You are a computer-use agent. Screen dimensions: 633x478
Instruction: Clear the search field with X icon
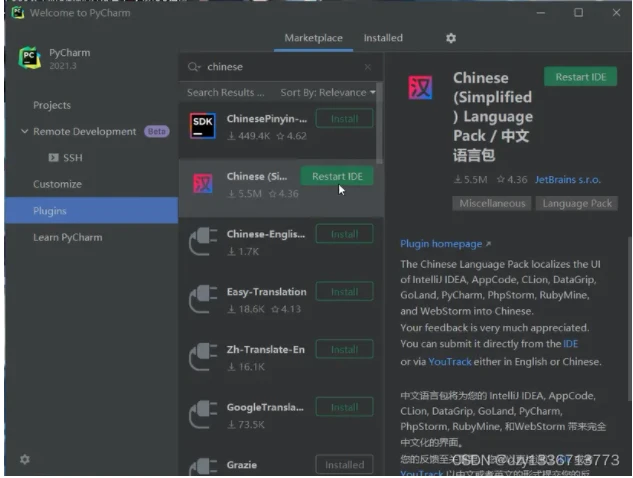367,67
